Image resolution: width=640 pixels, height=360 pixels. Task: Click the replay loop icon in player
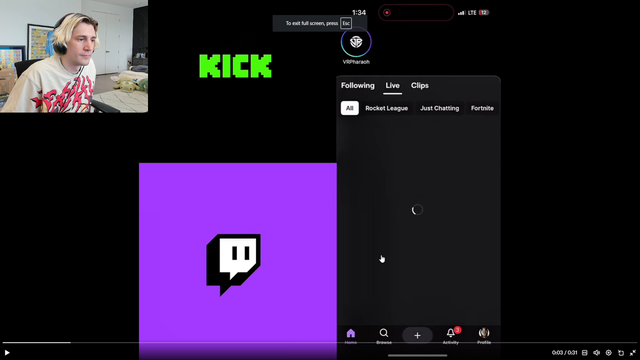pyautogui.click(x=621, y=353)
